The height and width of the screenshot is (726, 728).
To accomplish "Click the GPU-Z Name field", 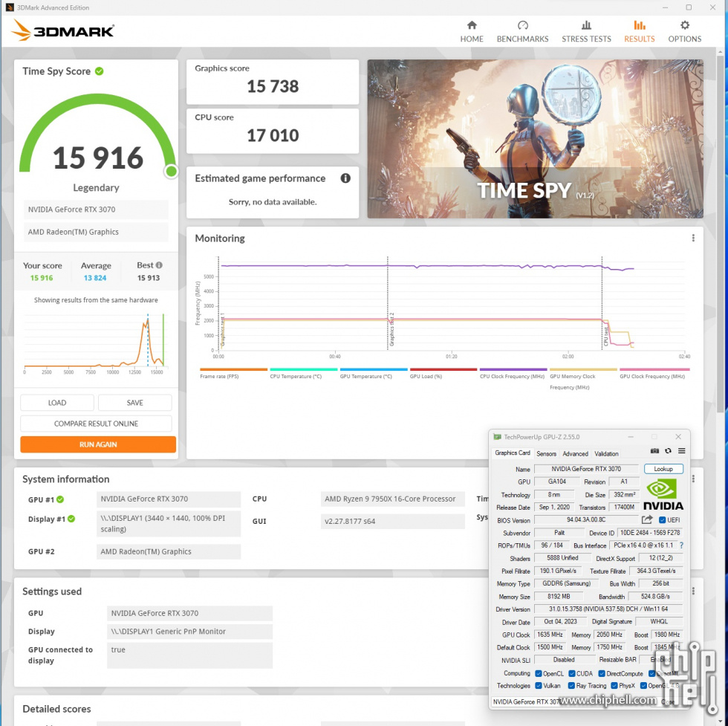I will click(x=586, y=469).
